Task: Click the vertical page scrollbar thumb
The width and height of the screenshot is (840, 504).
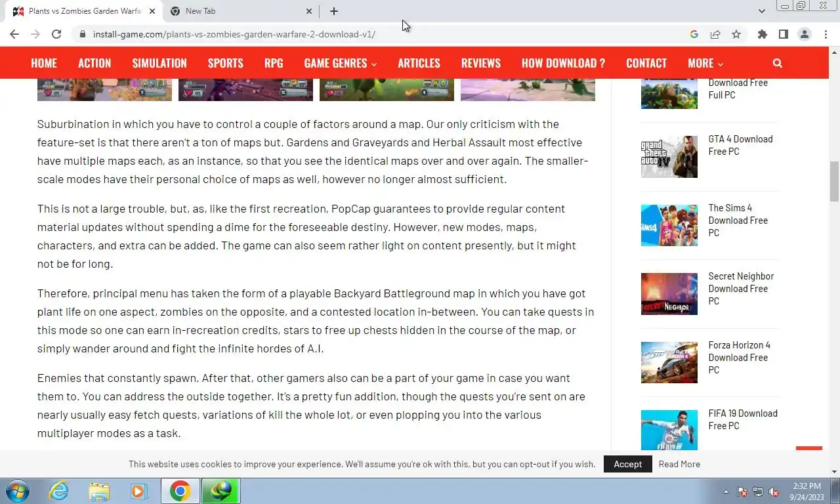Action: click(834, 181)
